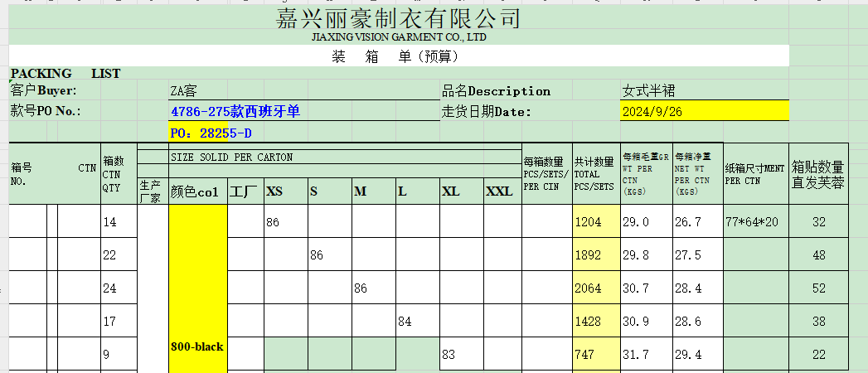Select the 800-black color cell

click(197, 346)
